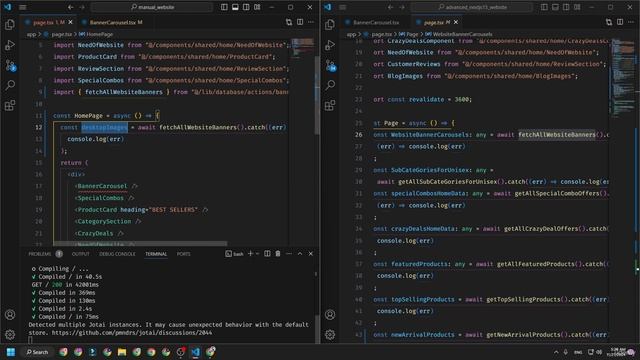Open app folder breadcrumb in left window
Image resolution: width=640 pixels, height=360 pixels.
(x=31, y=34)
